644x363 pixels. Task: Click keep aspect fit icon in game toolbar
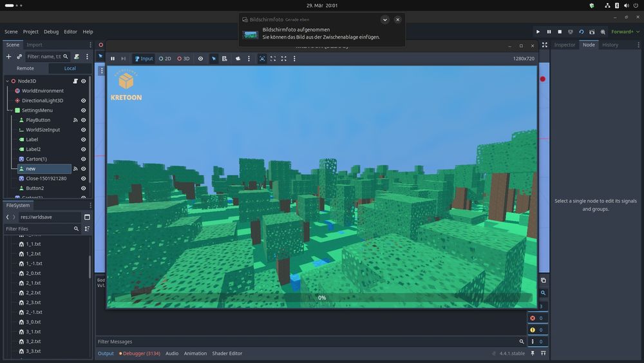point(273,59)
